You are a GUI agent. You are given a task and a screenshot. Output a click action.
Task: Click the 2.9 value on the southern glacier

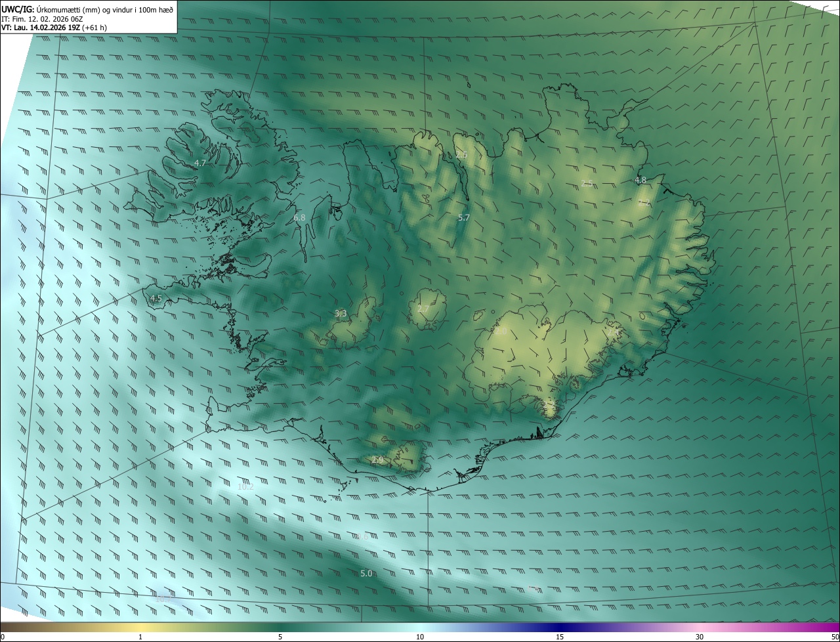click(377, 460)
